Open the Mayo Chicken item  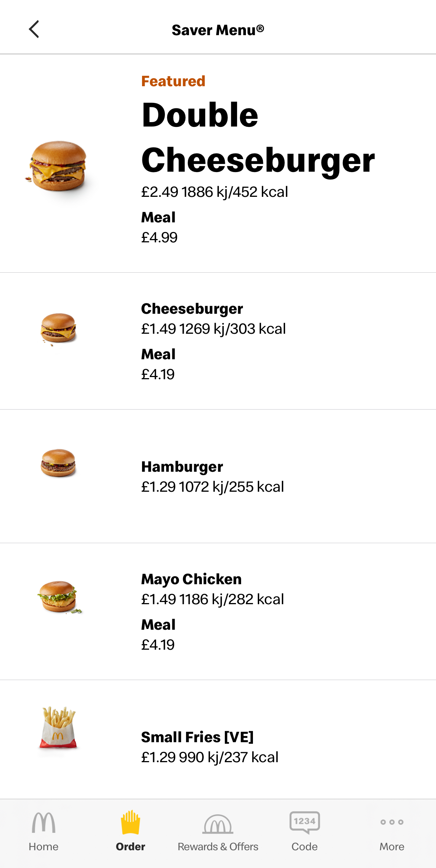(x=191, y=579)
